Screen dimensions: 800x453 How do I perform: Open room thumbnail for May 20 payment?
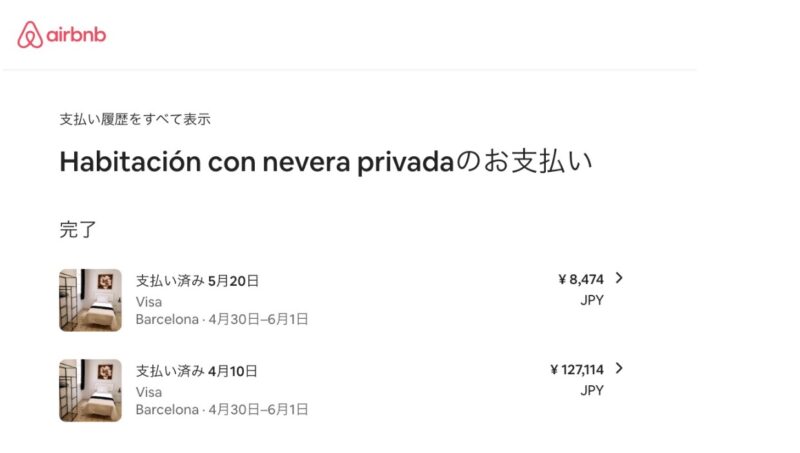90,300
